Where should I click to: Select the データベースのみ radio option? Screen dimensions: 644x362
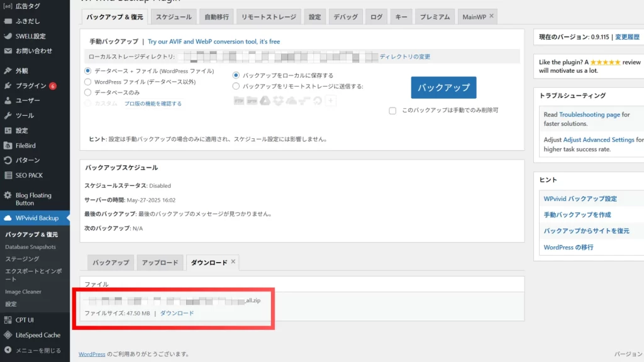88,92
